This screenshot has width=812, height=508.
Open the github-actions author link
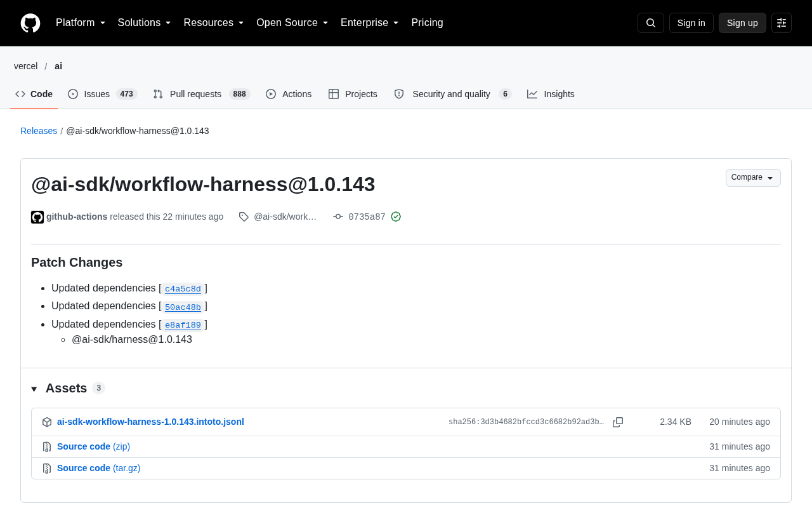[77, 217]
